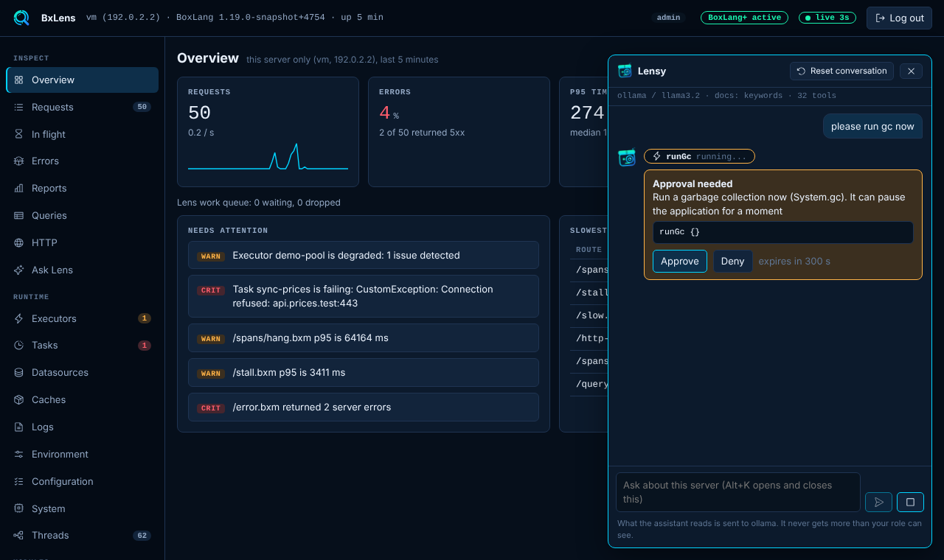944x560 pixels.
Task: Click the Threads network icon
Action: (x=19, y=535)
